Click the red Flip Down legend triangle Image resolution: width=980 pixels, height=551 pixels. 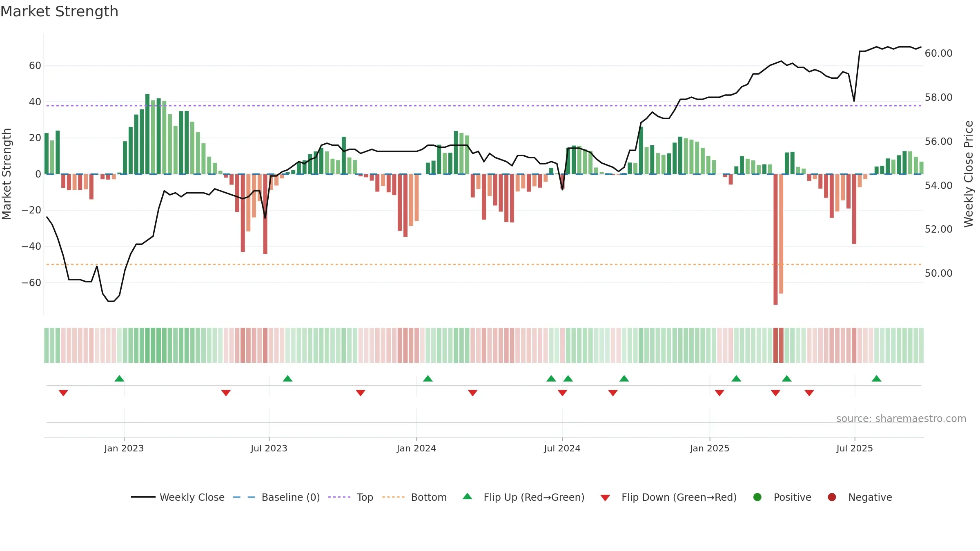tap(606, 498)
